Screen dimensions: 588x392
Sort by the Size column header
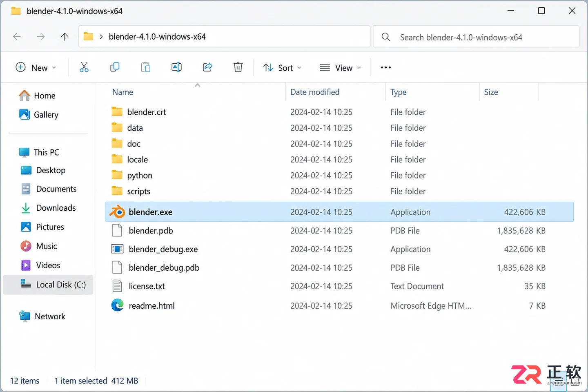click(491, 92)
